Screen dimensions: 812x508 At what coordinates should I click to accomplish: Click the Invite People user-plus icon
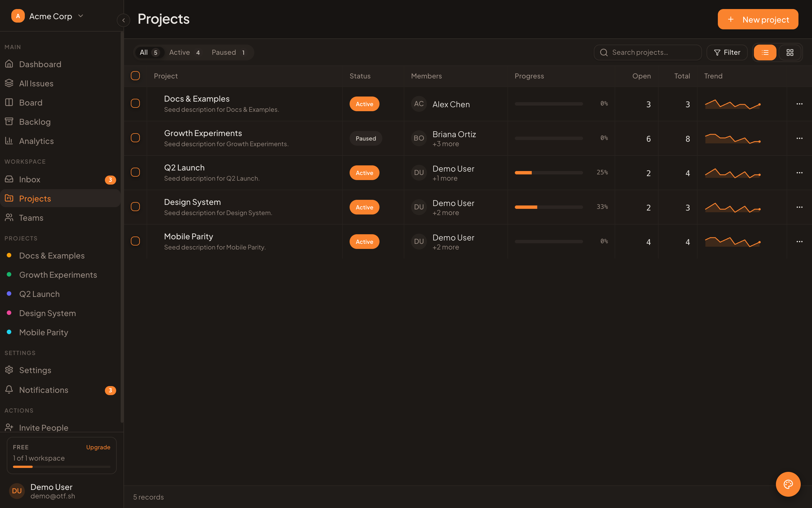[x=9, y=427]
